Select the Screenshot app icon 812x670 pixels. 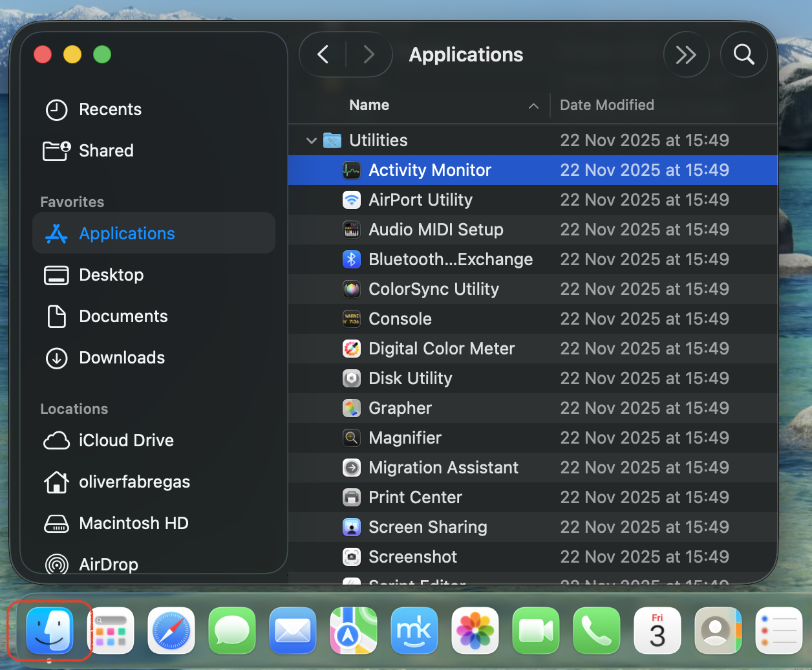click(351, 557)
